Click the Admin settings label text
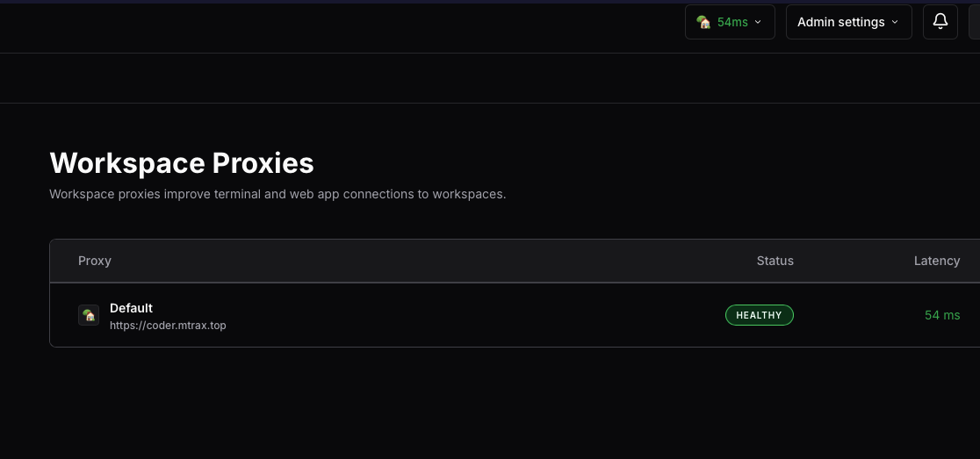This screenshot has height=459, width=980. (840, 22)
